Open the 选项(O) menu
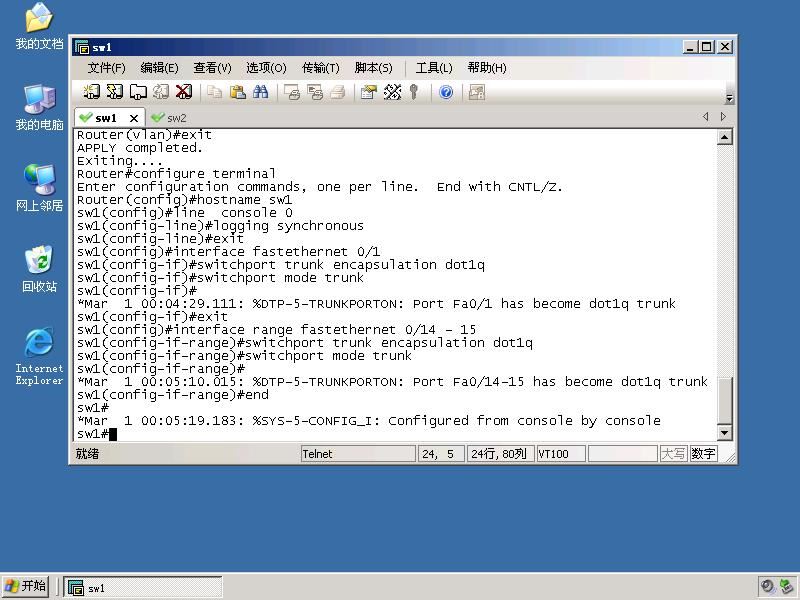 click(266, 68)
